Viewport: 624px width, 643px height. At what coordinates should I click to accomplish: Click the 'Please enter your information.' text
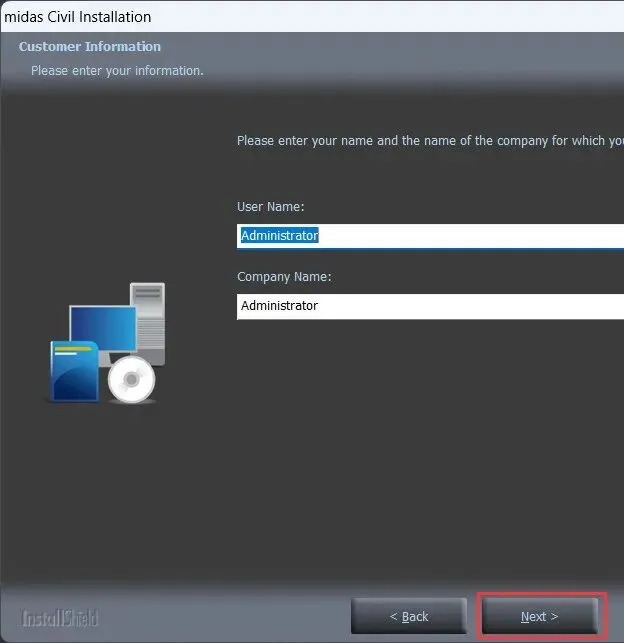117,71
